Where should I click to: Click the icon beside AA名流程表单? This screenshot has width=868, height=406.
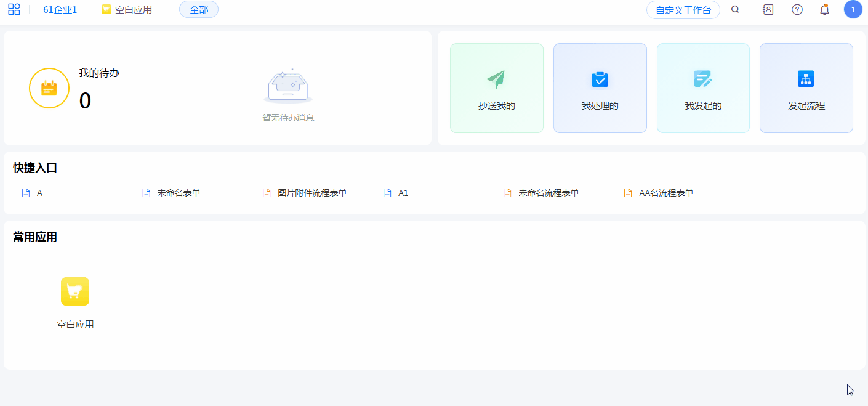tap(628, 193)
